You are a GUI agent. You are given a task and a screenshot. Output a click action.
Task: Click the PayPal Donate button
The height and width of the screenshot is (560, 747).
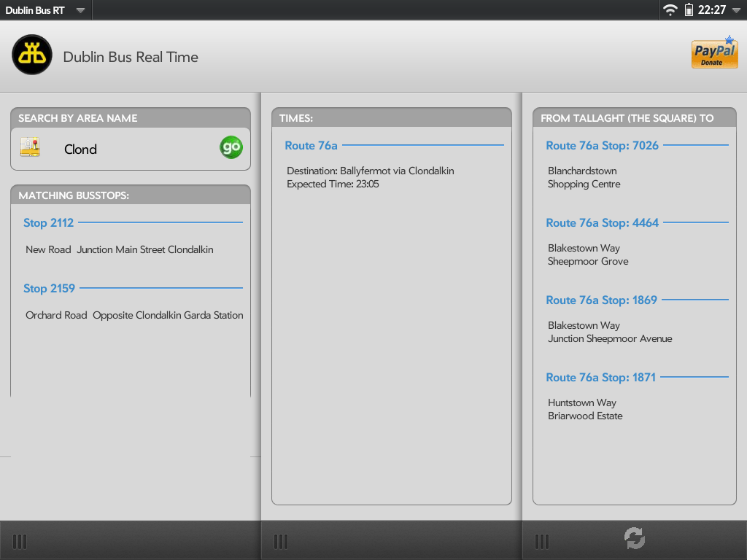pyautogui.click(x=714, y=52)
